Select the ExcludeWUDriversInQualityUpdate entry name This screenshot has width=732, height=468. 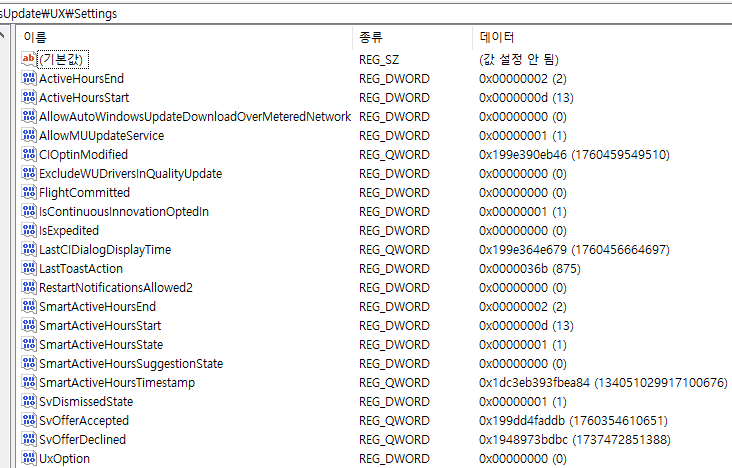[130, 174]
